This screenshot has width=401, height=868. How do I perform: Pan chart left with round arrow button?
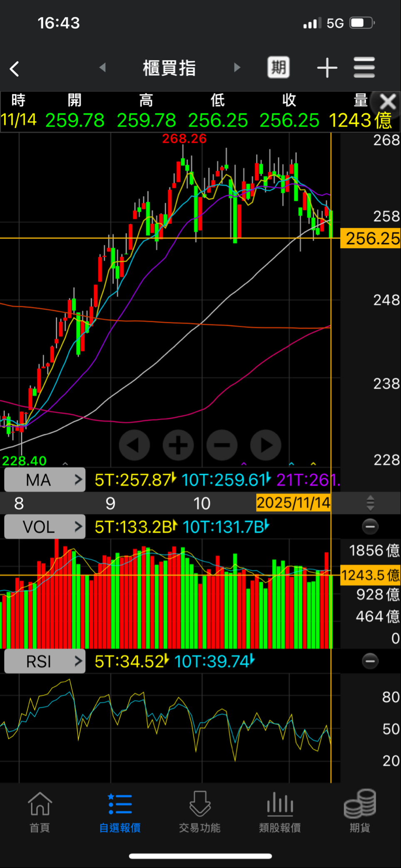point(134,445)
